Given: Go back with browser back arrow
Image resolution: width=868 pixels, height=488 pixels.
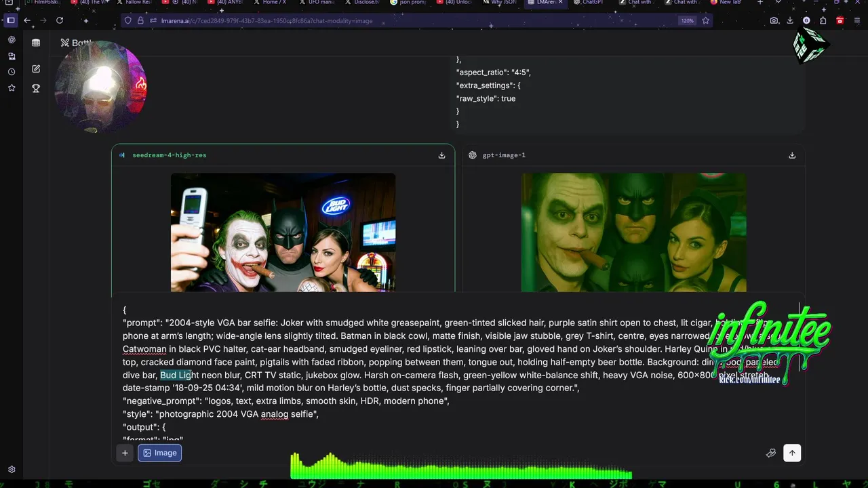Looking at the screenshot, I should [x=27, y=20].
